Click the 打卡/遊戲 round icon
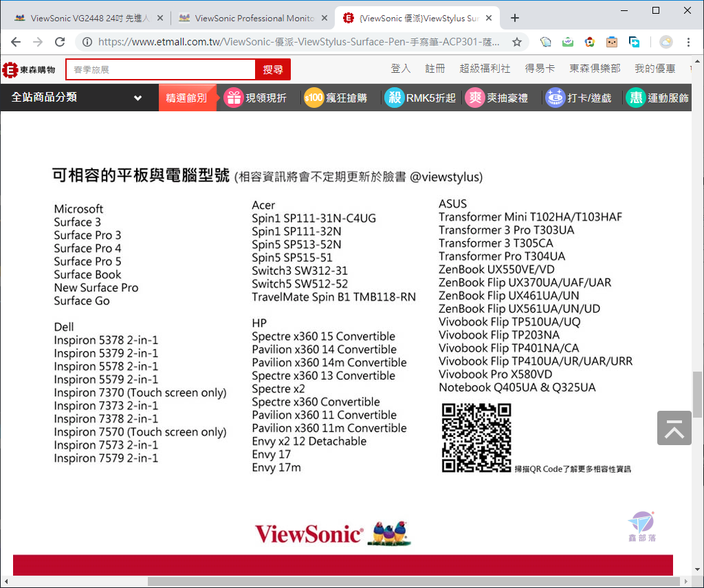Image resolution: width=704 pixels, height=588 pixels. [x=555, y=98]
